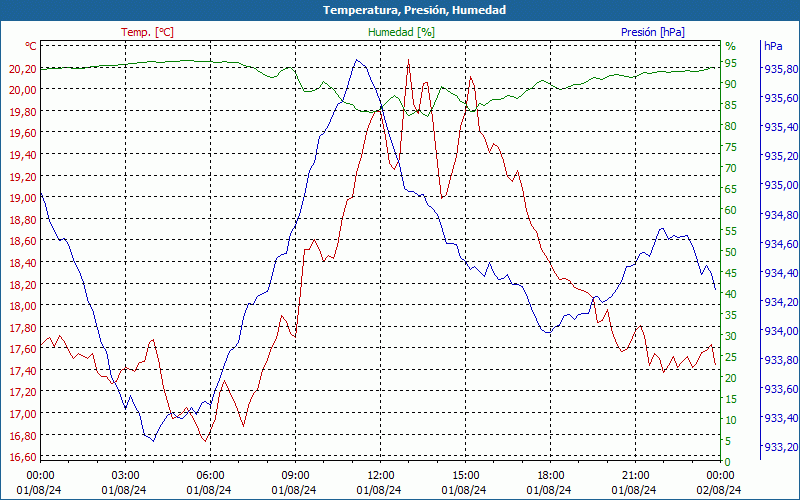Click the '25' humidity axis value
Image resolution: width=800 pixels, height=500 pixels.
pyautogui.click(x=731, y=357)
